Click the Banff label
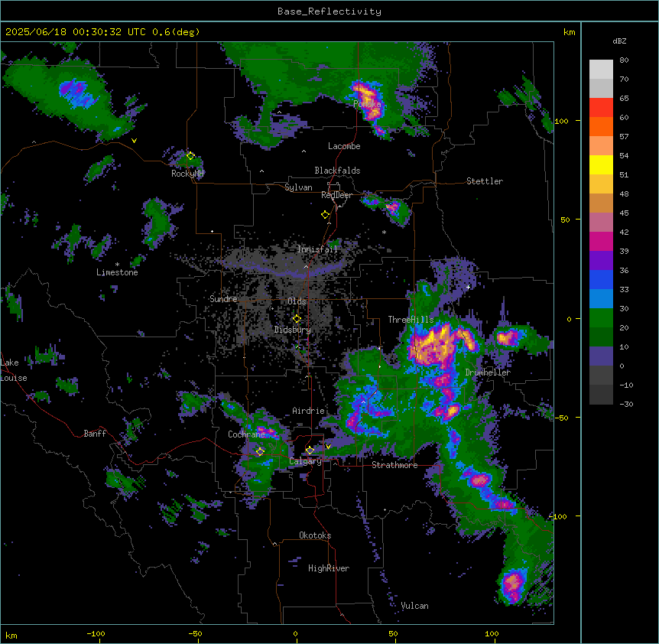Viewport: 659px width, 644px height. point(95,434)
